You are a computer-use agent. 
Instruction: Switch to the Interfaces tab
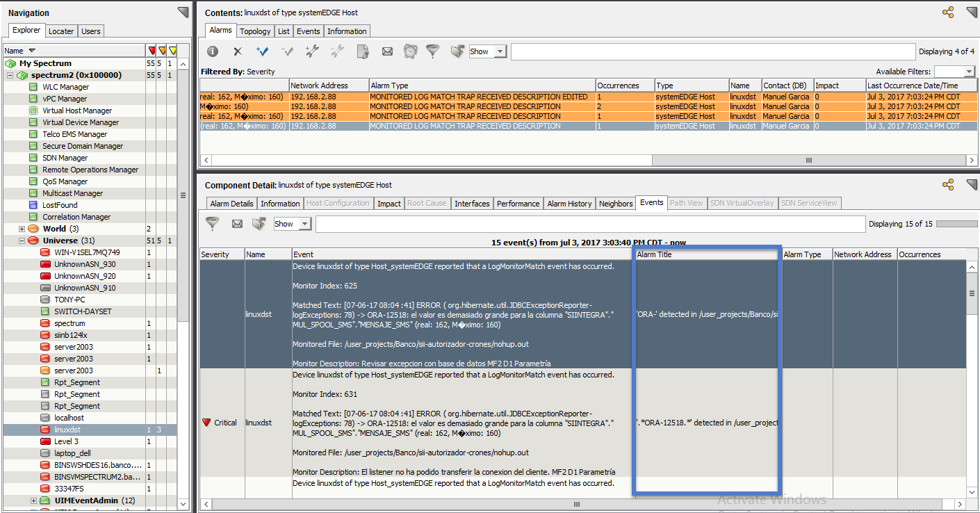tap(472, 204)
